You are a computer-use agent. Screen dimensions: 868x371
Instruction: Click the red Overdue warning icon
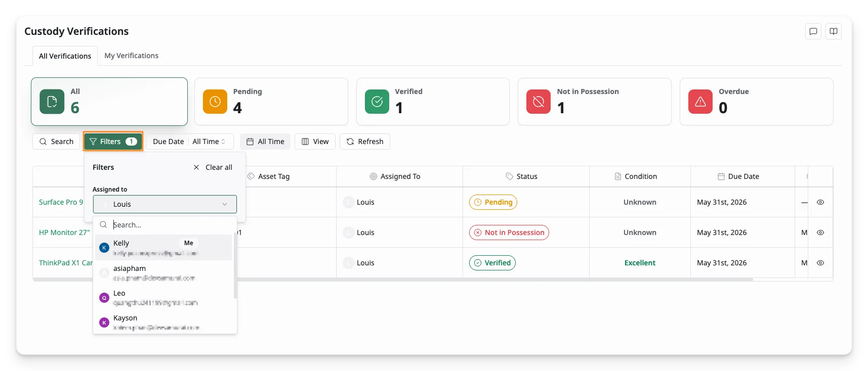pos(700,102)
